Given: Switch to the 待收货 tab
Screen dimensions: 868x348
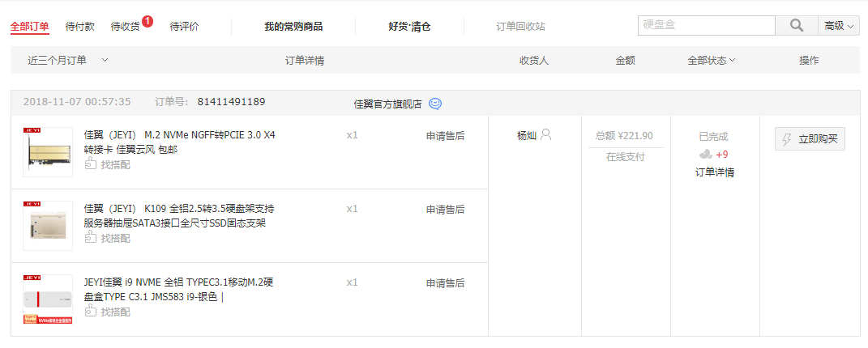Looking at the screenshot, I should [125, 27].
